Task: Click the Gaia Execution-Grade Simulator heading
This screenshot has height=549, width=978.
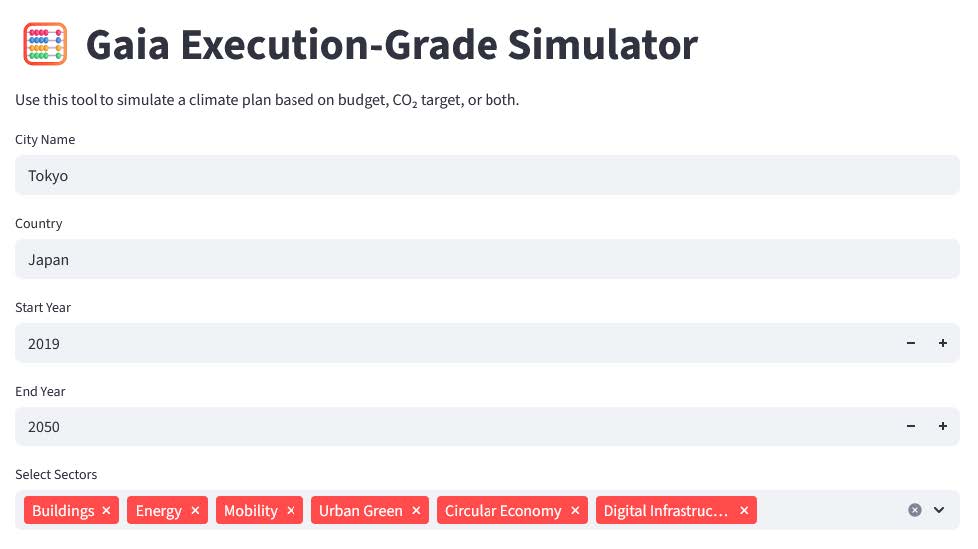Action: (x=391, y=45)
